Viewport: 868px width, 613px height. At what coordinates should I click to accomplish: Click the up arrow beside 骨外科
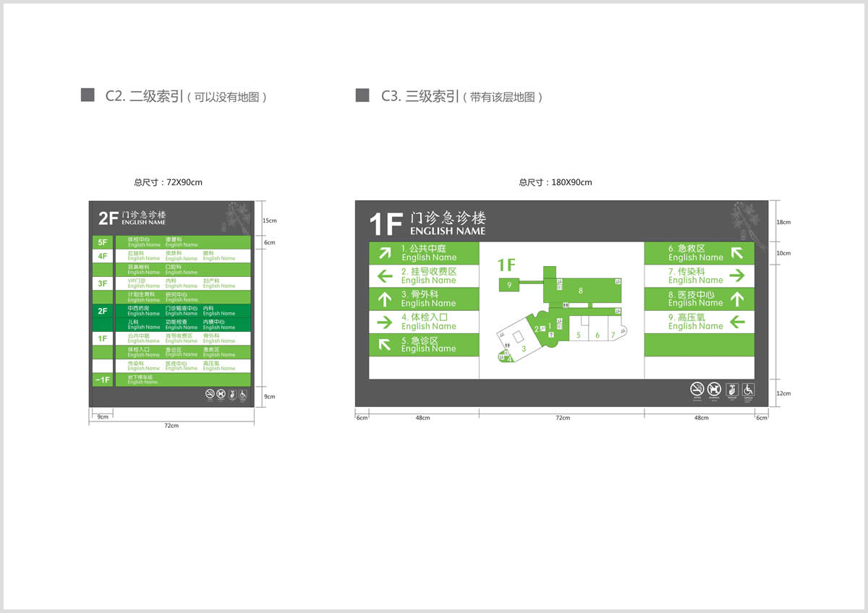(387, 299)
